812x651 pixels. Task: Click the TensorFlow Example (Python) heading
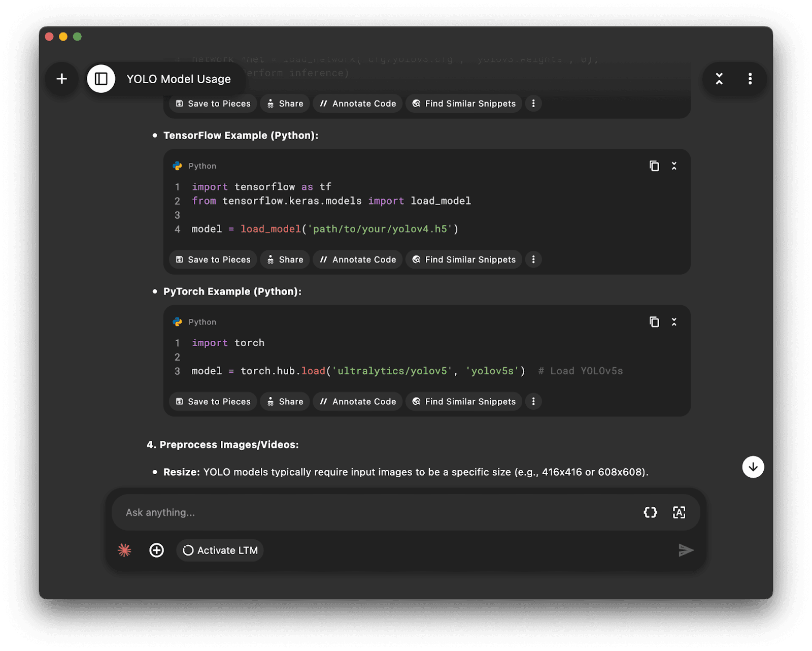[x=241, y=136]
